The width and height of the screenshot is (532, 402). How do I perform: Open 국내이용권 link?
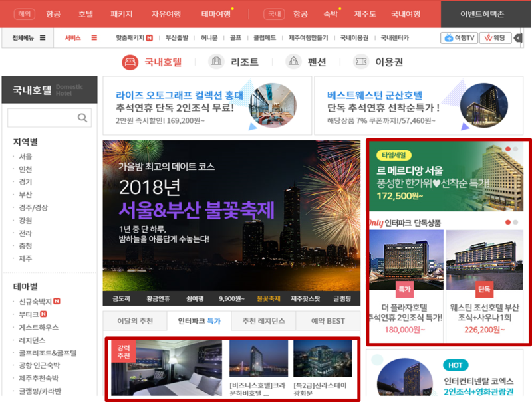coord(354,38)
